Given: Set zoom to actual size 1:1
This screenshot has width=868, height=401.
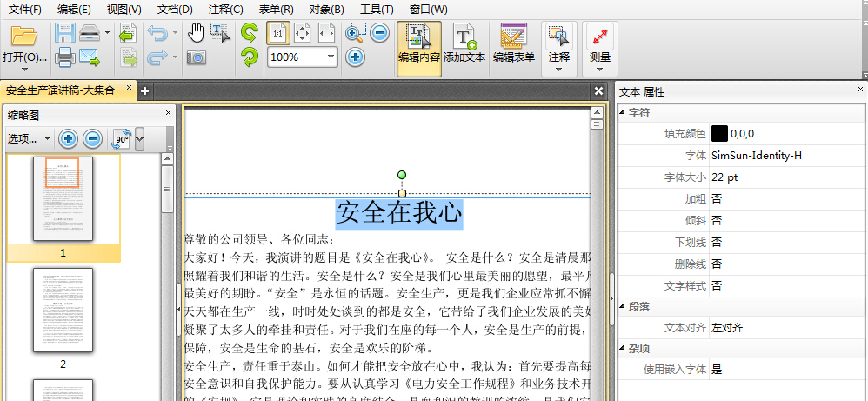Looking at the screenshot, I should click(277, 34).
